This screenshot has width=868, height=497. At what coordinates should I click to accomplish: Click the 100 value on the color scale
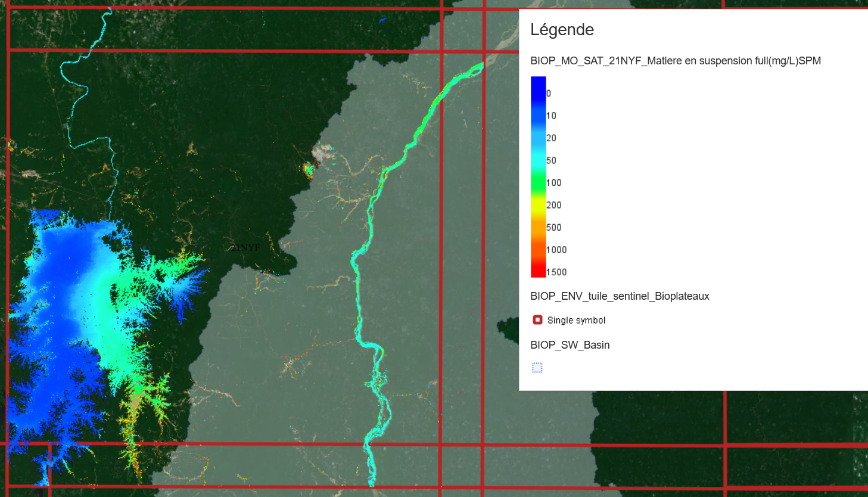(x=553, y=183)
